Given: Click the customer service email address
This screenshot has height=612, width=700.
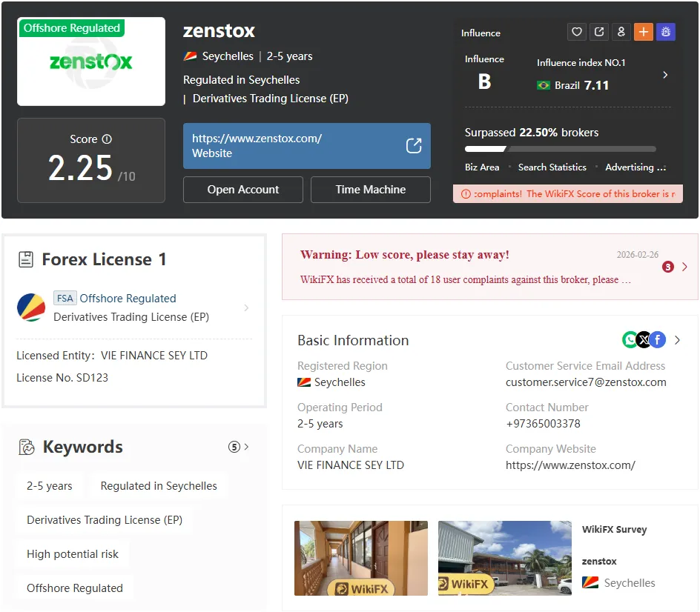Looking at the screenshot, I should [x=586, y=382].
